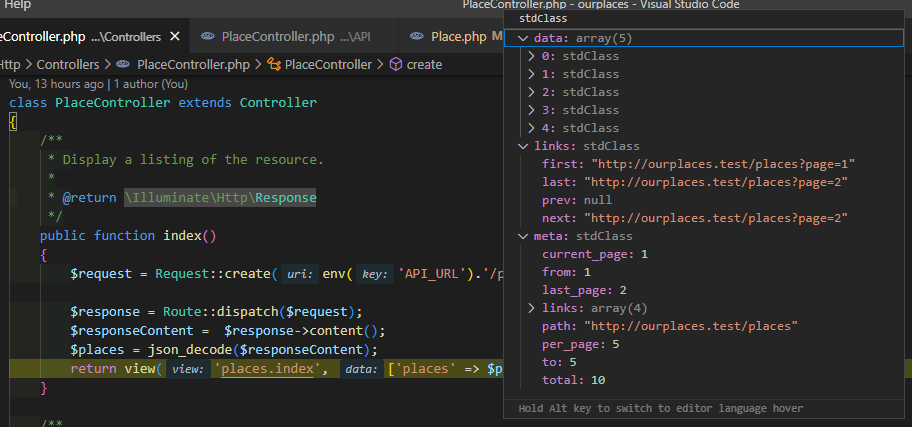Select the 'next' link value row
Viewport: 912px width, 427px height.
(704, 218)
